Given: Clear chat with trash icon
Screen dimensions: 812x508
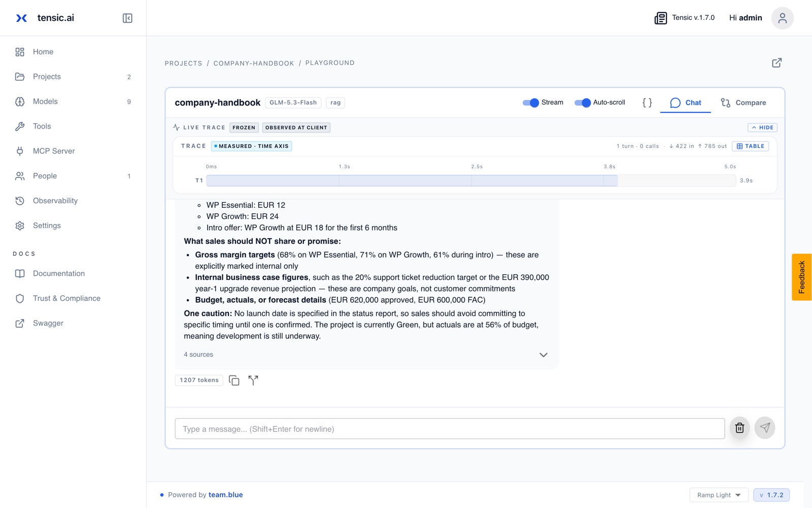Looking at the screenshot, I should pos(739,428).
